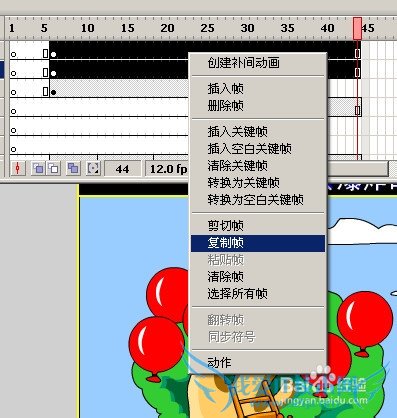Screen dimensions: 397x418
Task: Select 选择所有帧 menu item
Action: tap(258, 294)
